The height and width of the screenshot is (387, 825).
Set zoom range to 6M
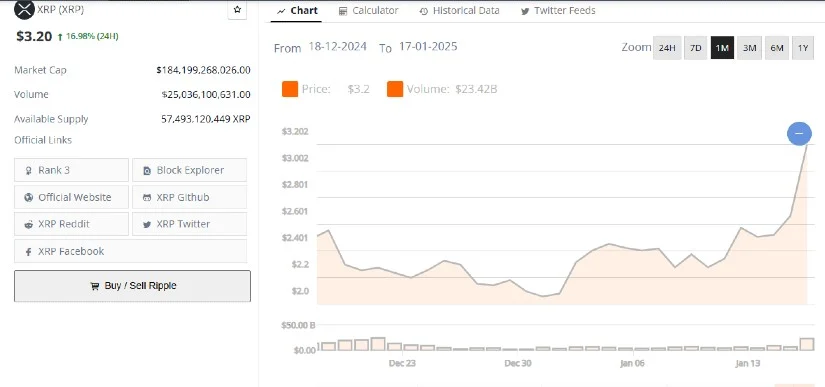click(x=777, y=48)
